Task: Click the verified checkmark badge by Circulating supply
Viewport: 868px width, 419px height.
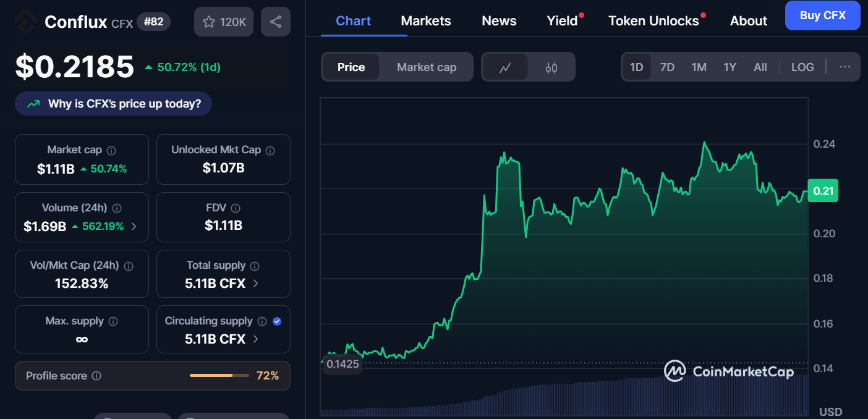Action: (x=277, y=321)
